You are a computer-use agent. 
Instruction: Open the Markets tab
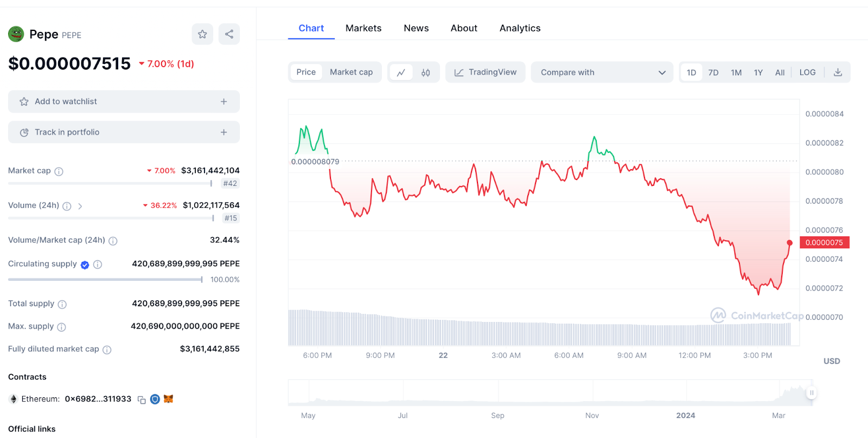363,28
